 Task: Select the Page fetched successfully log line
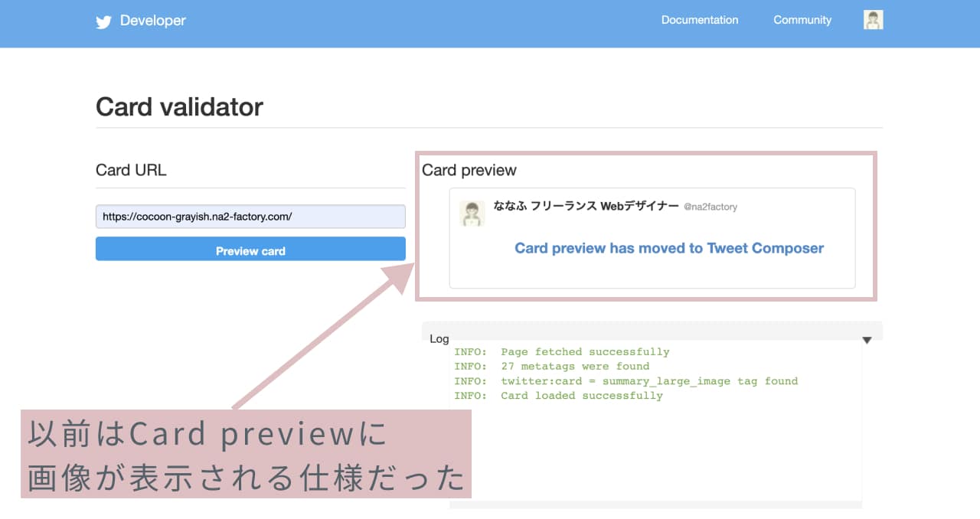(x=562, y=352)
